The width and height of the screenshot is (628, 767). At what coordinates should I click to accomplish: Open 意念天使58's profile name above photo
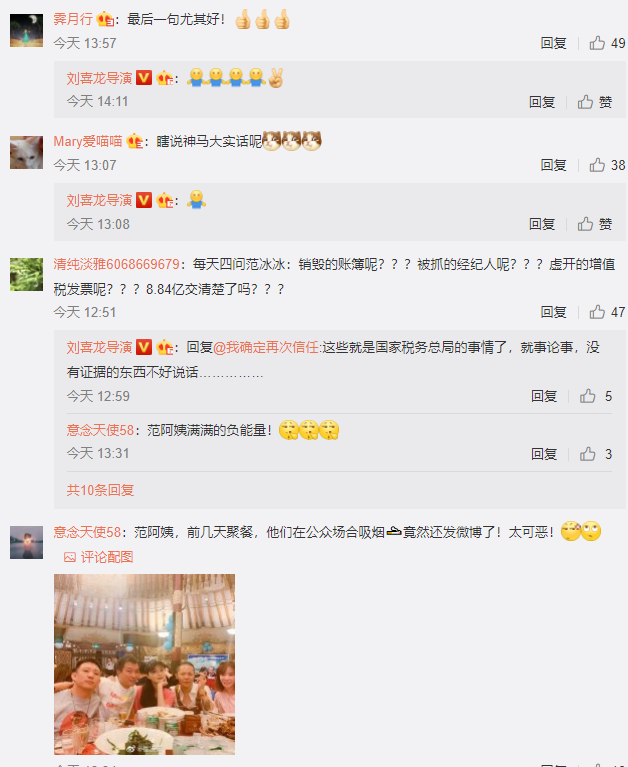[x=87, y=532]
